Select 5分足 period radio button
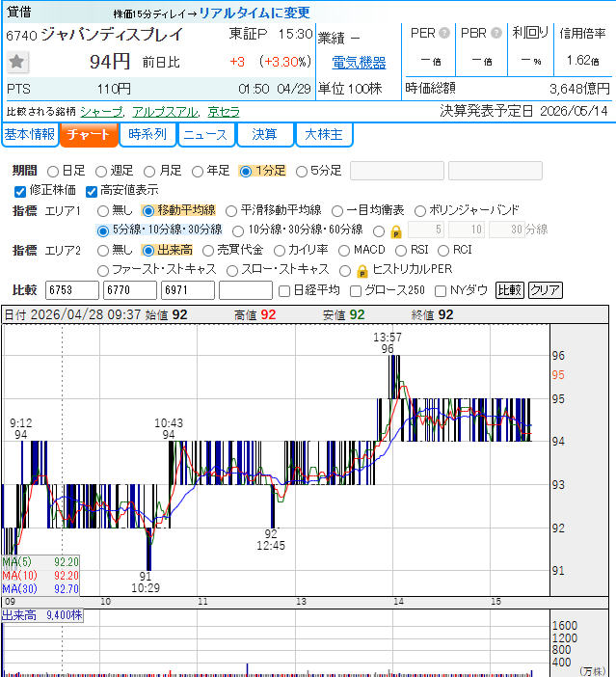 [x=302, y=172]
